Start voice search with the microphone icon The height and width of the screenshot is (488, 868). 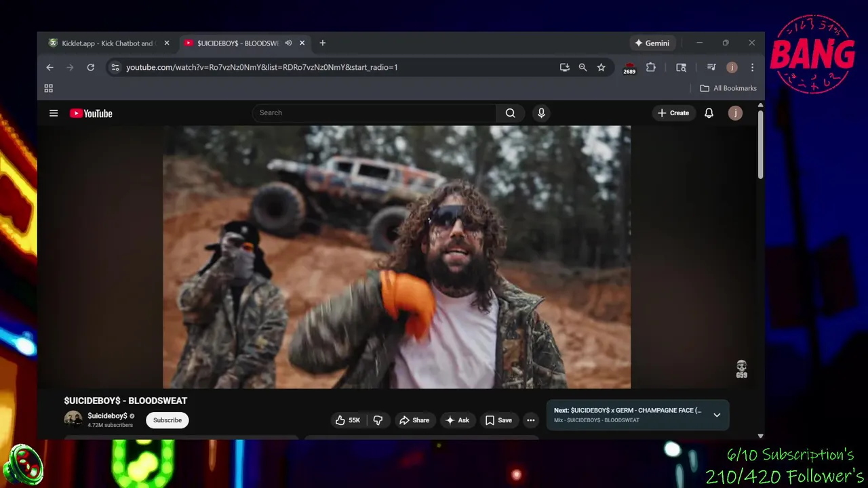click(x=541, y=113)
